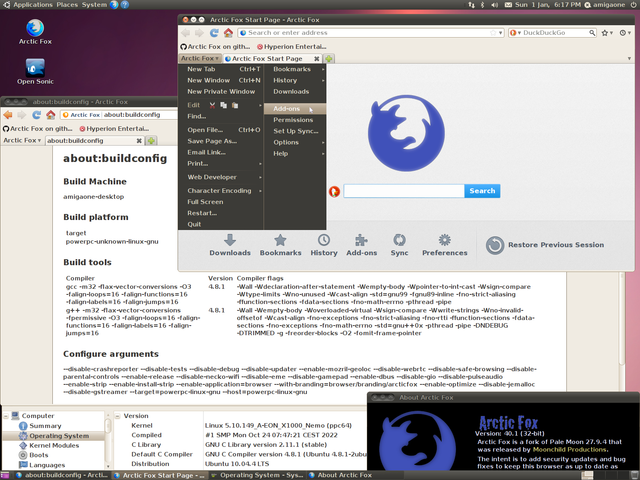Click Restore Previous Session text
The height and width of the screenshot is (480, 640).
tap(556, 245)
